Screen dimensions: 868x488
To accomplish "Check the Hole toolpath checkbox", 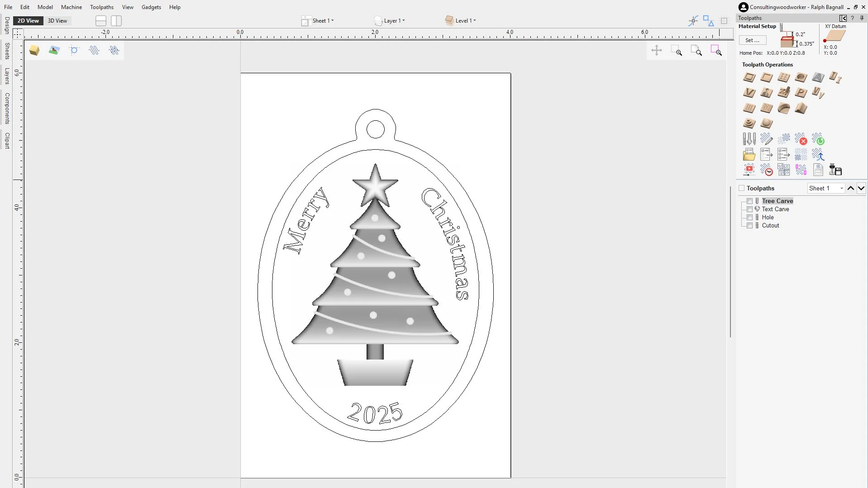I will (x=750, y=218).
